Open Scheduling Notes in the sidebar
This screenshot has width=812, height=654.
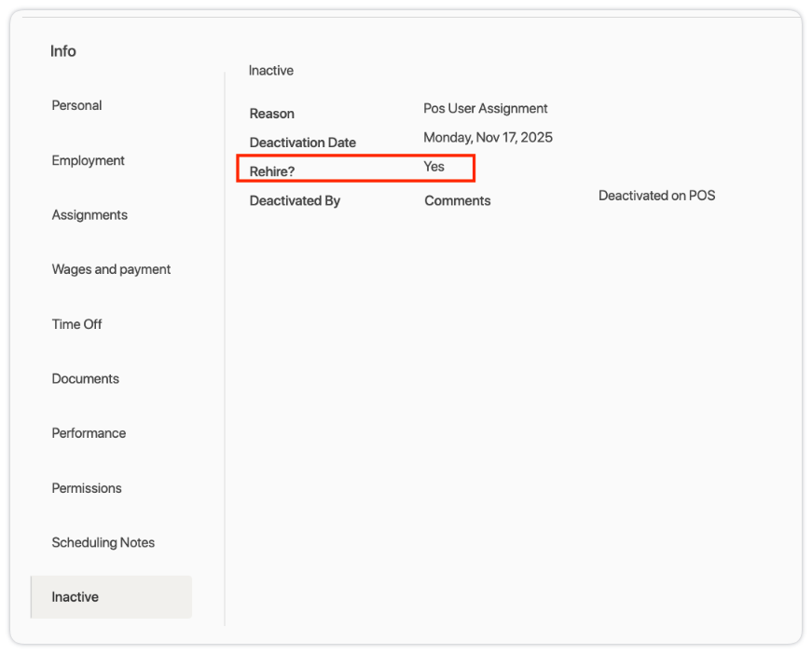103,542
